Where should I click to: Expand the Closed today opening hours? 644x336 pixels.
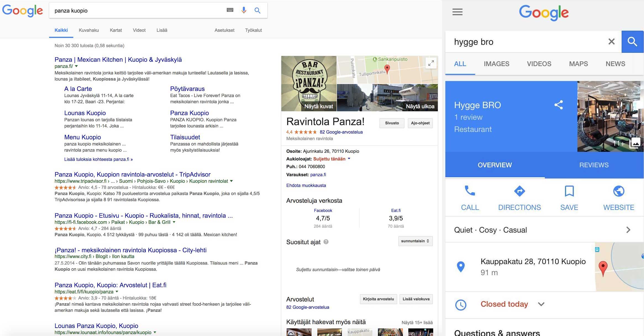click(541, 304)
